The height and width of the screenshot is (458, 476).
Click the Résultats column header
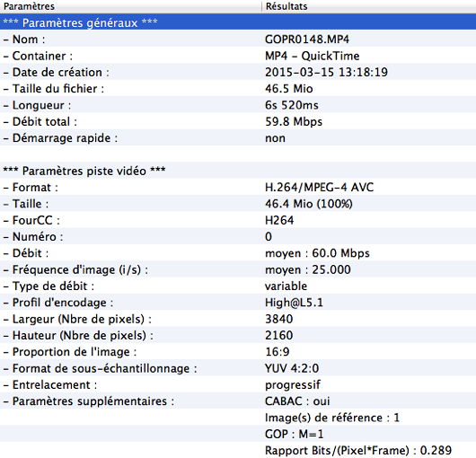click(x=368, y=6)
